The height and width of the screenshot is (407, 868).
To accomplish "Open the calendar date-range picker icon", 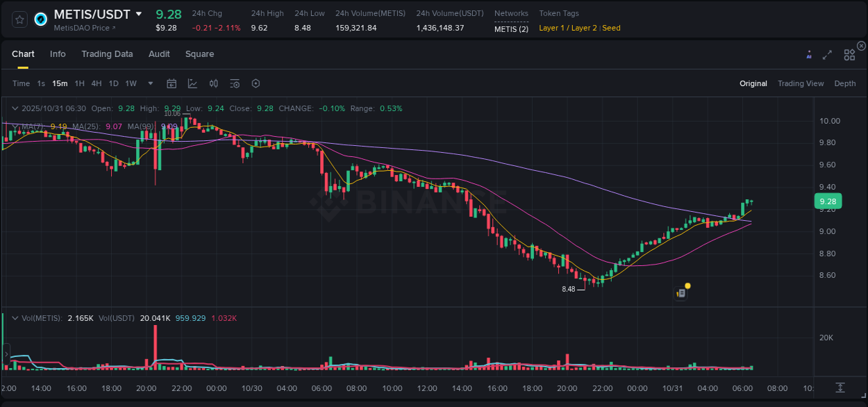I will [x=172, y=83].
